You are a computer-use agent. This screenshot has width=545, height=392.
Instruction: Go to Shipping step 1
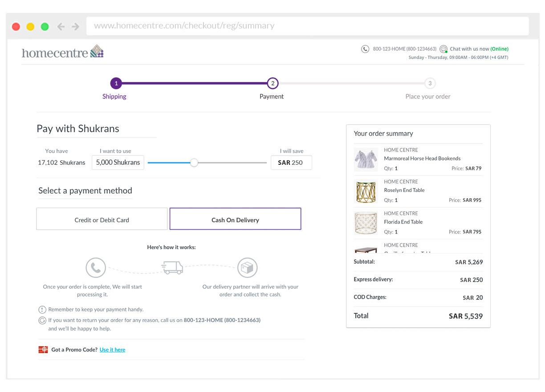click(116, 83)
